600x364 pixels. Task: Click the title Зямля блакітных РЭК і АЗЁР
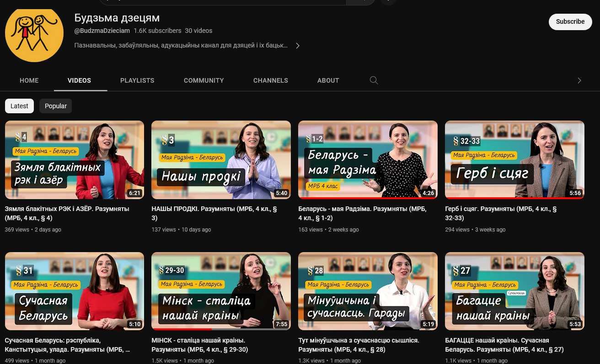click(x=67, y=213)
